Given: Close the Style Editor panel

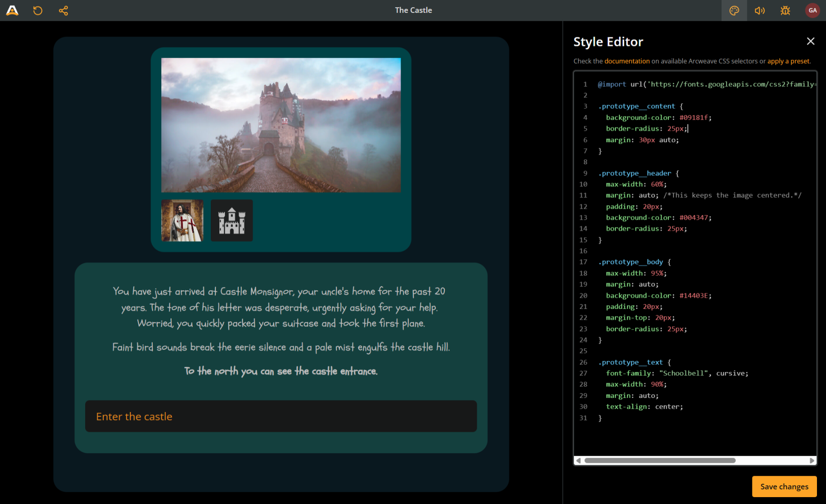Looking at the screenshot, I should [811, 41].
